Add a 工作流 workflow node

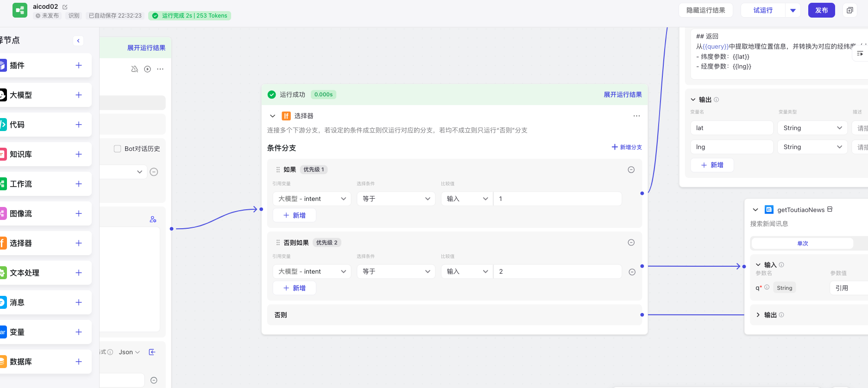79,184
